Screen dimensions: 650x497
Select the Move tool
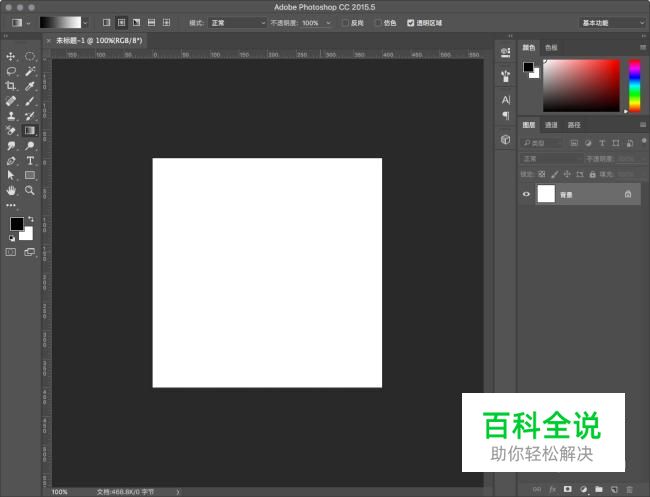click(x=11, y=57)
